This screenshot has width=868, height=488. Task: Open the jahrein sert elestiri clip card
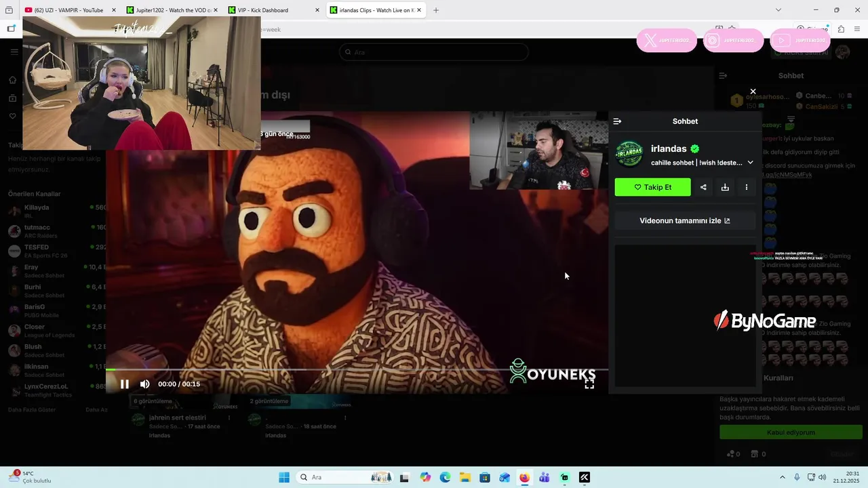pyautogui.click(x=178, y=418)
